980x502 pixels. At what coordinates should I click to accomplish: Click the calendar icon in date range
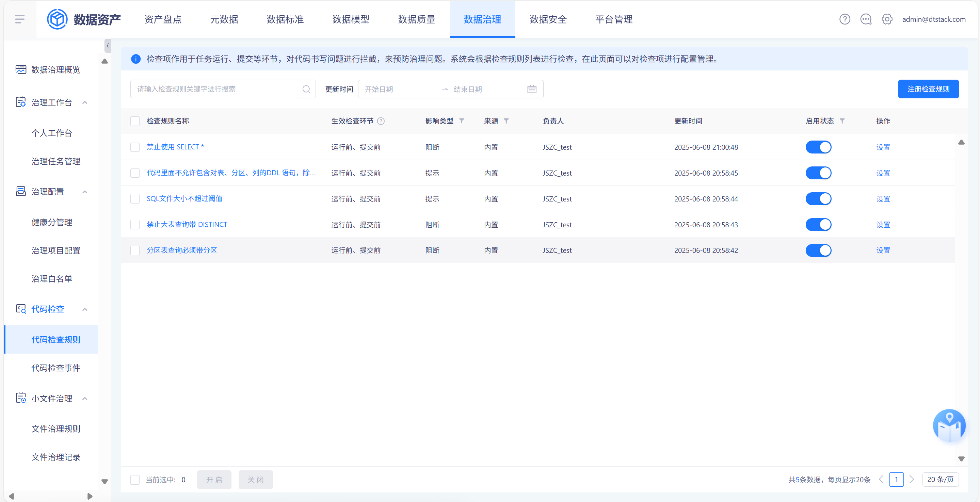[x=532, y=89]
